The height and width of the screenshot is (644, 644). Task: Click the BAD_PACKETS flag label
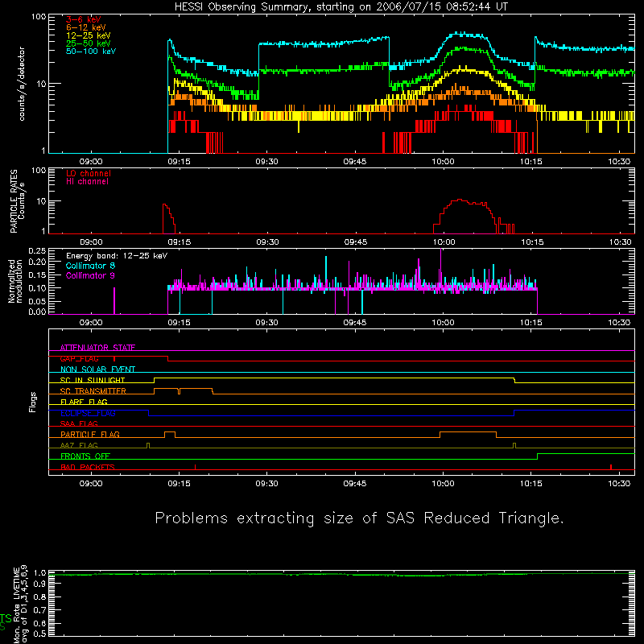88,467
